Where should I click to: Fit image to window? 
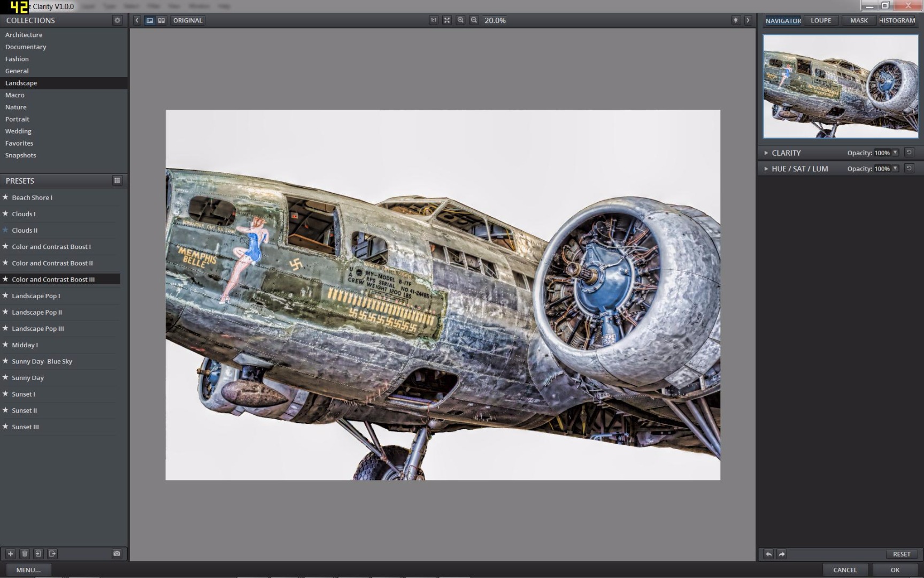tap(447, 20)
